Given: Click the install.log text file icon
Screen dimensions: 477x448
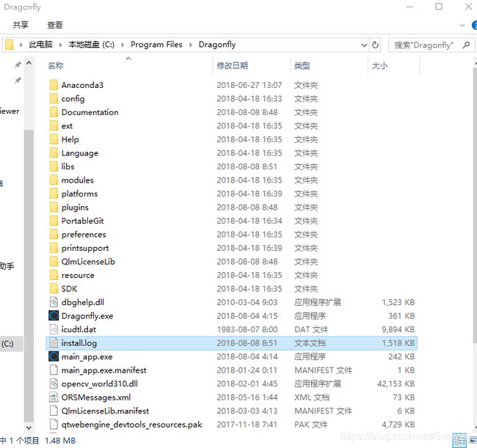Looking at the screenshot, I should [x=54, y=343].
